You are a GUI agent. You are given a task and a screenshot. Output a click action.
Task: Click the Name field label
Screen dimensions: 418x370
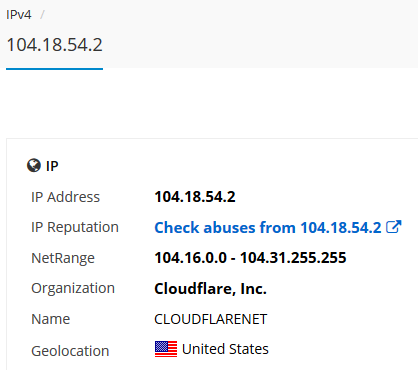(x=51, y=319)
